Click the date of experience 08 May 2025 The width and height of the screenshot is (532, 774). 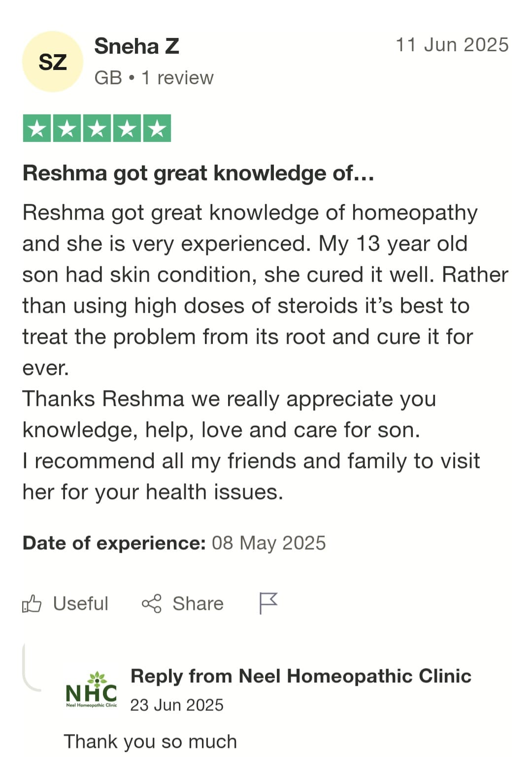click(268, 543)
